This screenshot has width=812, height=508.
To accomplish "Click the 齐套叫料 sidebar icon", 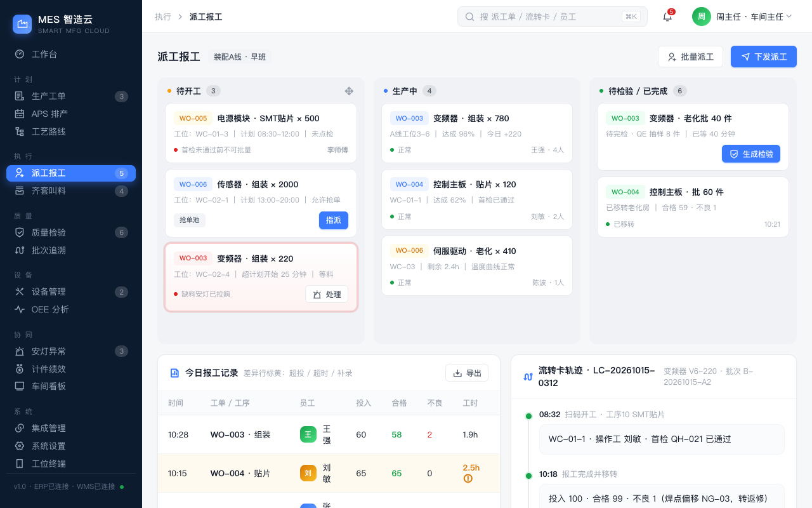I will tap(20, 190).
